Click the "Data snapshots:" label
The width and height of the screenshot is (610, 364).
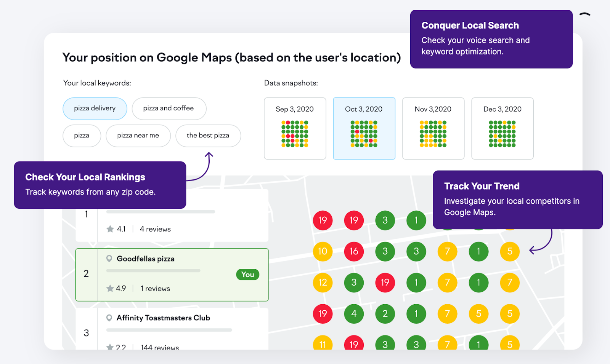point(291,83)
